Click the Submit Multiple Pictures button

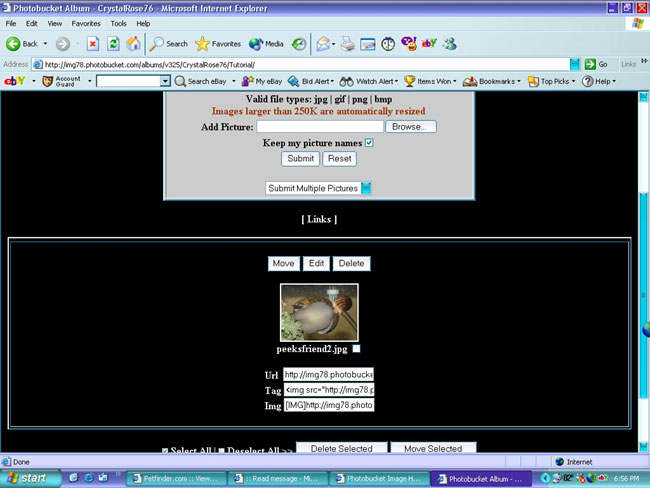coord(312,188)
